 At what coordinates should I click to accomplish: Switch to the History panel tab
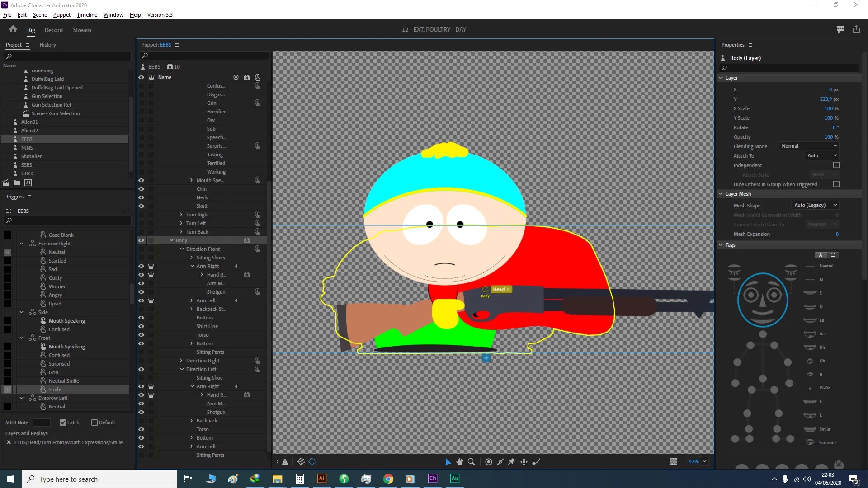click(47, 45)
